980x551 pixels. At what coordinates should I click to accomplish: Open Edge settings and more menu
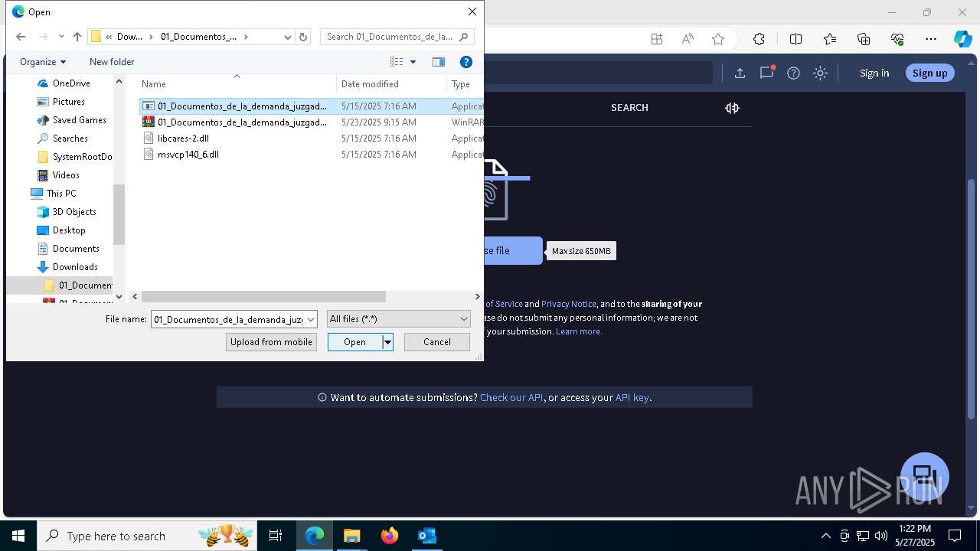931,39
